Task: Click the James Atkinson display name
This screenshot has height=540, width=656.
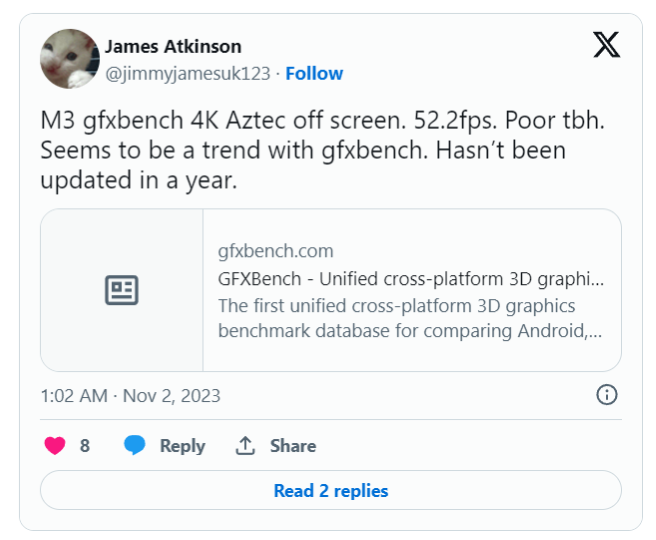Action: point(173,47)
